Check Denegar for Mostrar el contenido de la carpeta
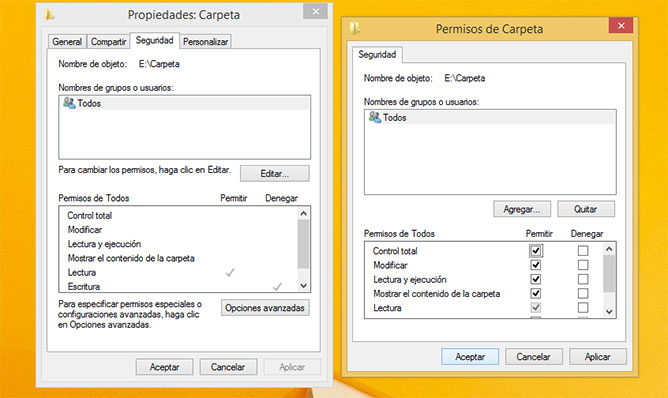The width and height of the screenshot is (668, 398). click(x=583, y=293)
